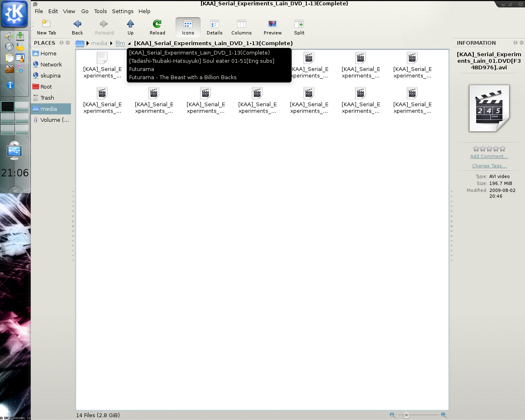Lock the Places panel
Screen dimensions: 525x420
click(62, 43)
